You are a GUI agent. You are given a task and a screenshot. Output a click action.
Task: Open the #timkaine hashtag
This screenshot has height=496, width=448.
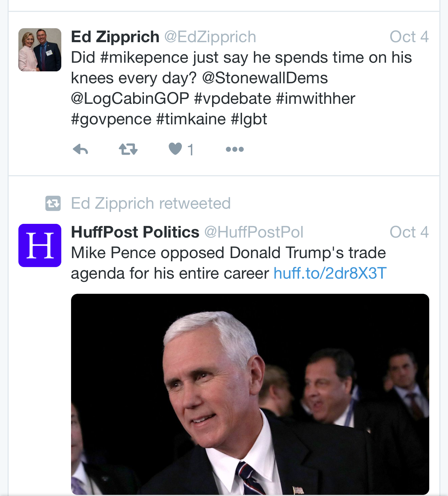point(191,119)
